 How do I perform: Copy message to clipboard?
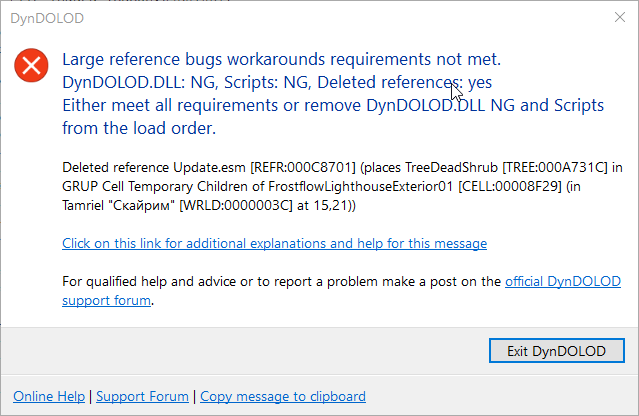283,396
